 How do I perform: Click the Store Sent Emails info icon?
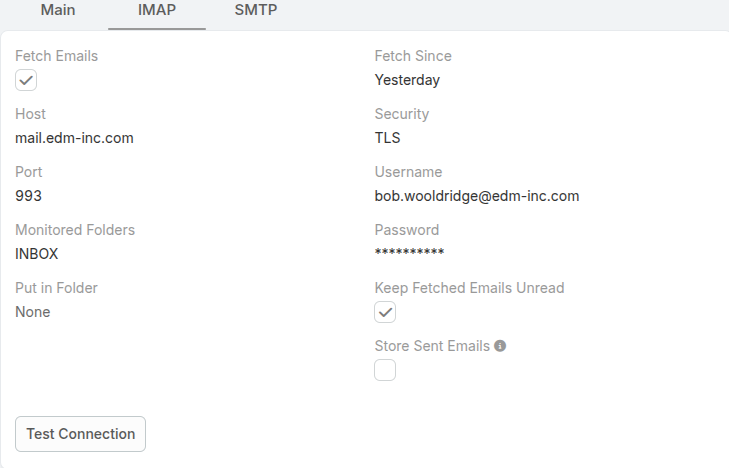coord(500,346)
